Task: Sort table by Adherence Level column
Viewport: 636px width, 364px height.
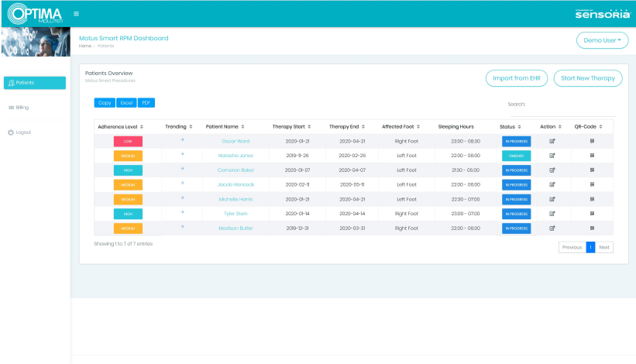Action: coord(121,126)
